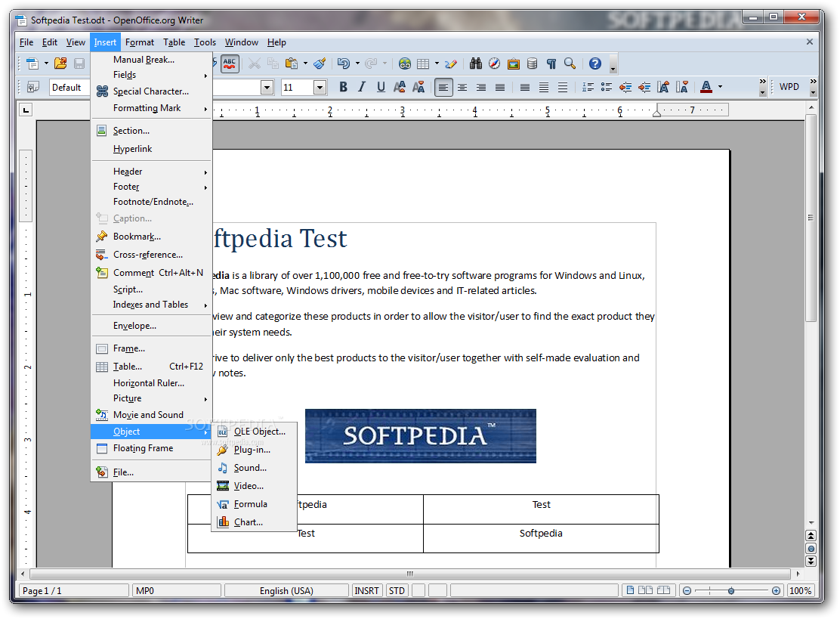Click the Increase Indent icon

644,87
